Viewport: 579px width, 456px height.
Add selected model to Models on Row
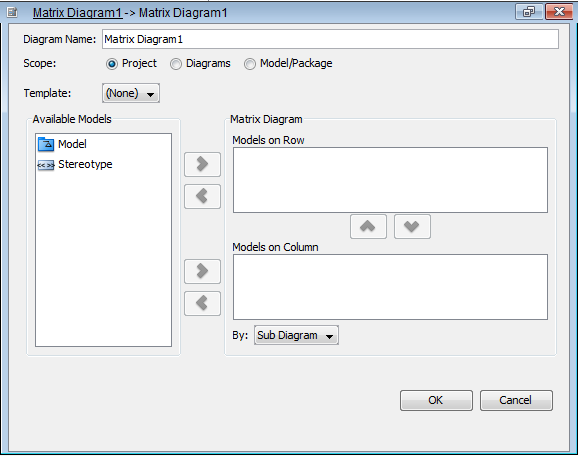click(x=202, y=164)
